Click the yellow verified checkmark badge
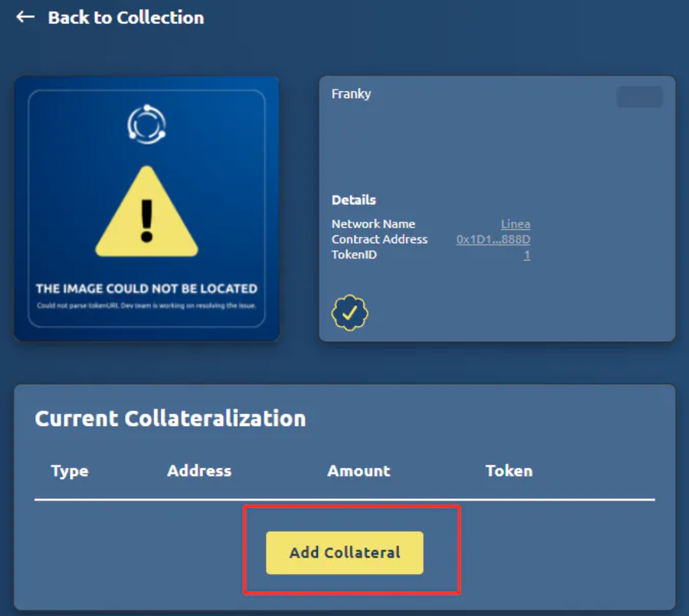This screenshot has width=689, height=616. tap(350, 312)
